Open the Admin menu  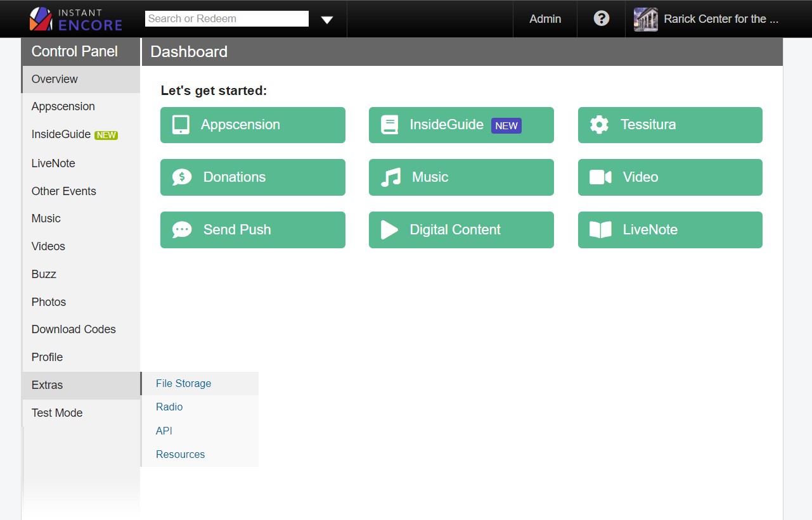(545, 19)
